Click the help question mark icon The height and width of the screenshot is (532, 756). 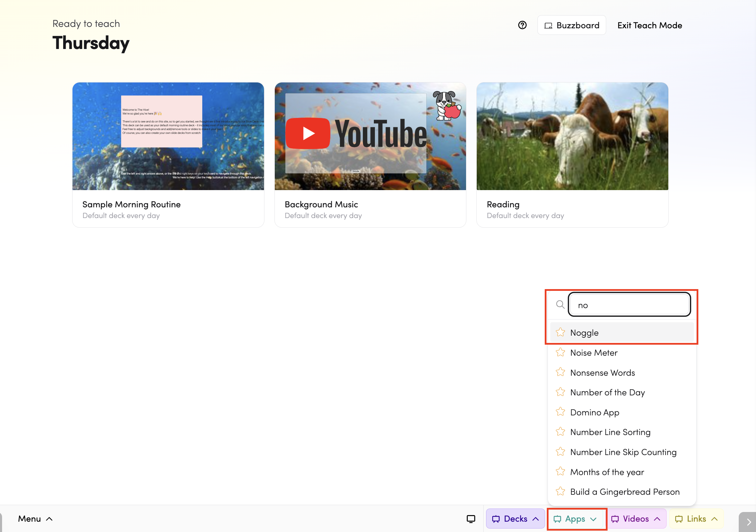(x=522, y=25)
